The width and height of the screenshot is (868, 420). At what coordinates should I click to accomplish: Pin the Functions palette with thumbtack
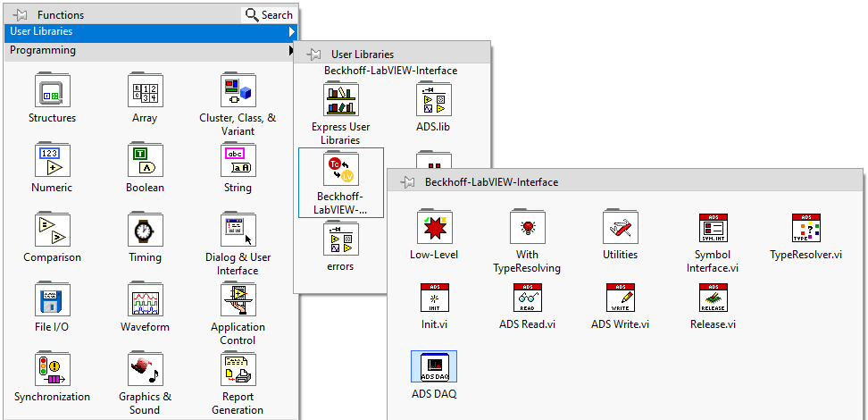[20, 15]
